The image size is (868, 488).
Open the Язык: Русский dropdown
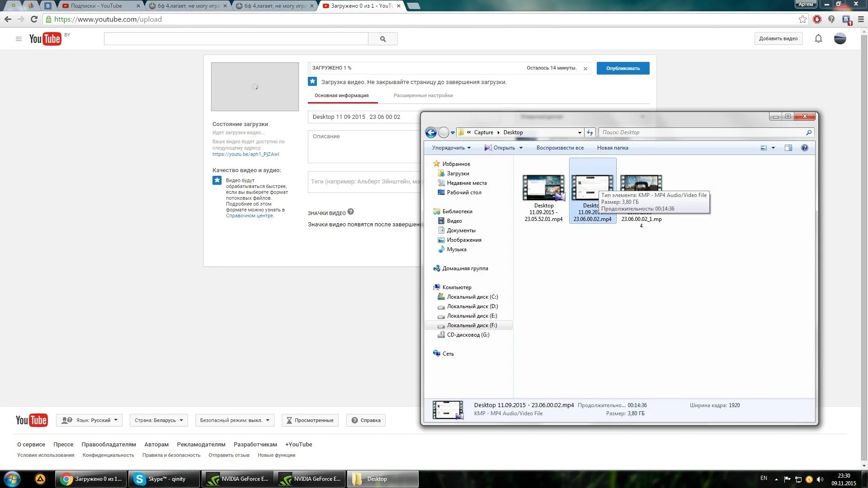(89, 420)
